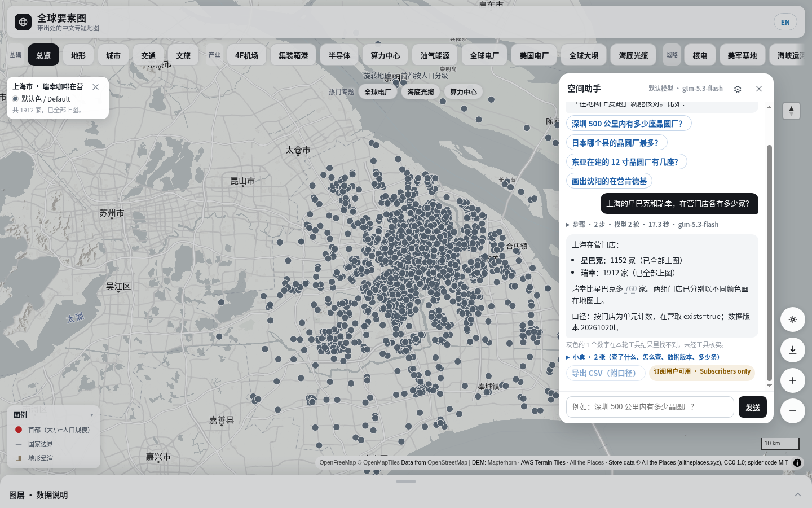Click the 发送 send button
This screenshot has height=508, width=812.
click(753, 407)
